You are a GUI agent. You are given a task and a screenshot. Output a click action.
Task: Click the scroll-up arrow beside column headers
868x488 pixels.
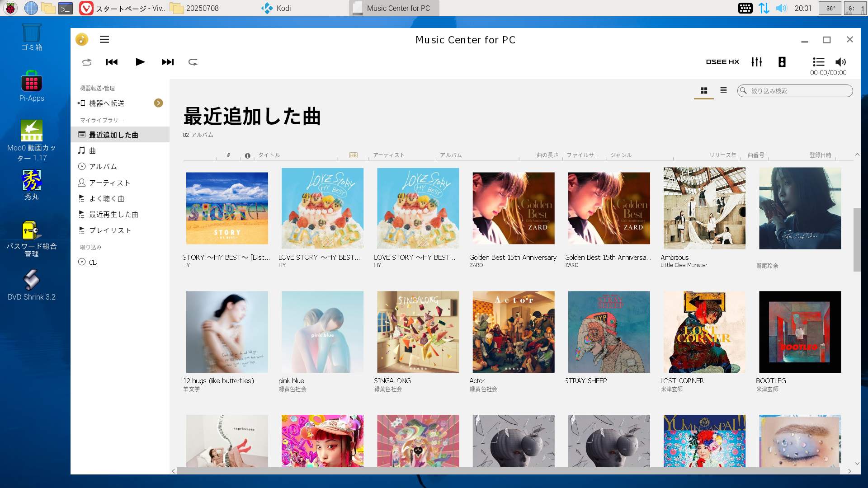[x=857, y=155]
